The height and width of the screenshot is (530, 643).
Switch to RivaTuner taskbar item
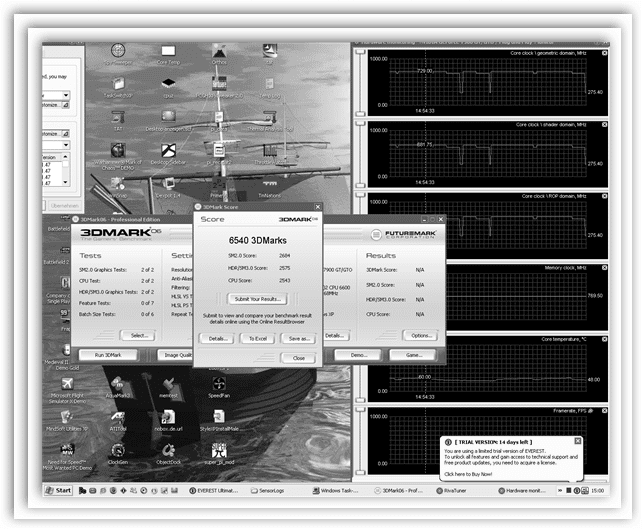click(451, 491)
